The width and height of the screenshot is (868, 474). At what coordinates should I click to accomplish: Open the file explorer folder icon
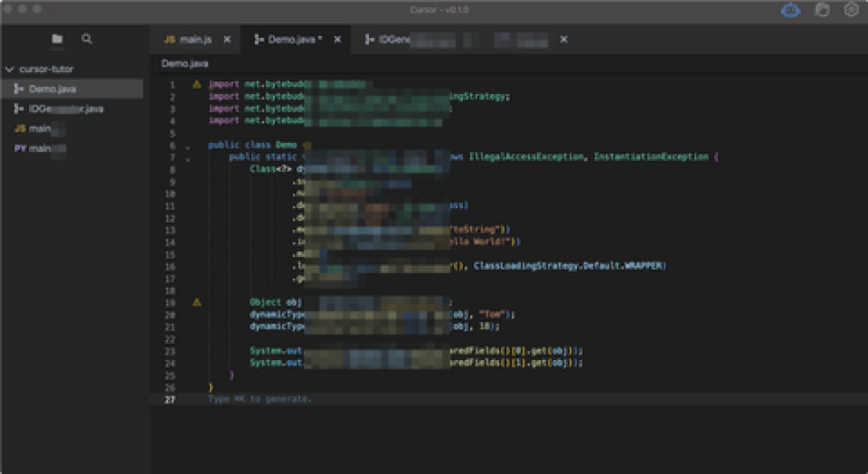(57, 39)
